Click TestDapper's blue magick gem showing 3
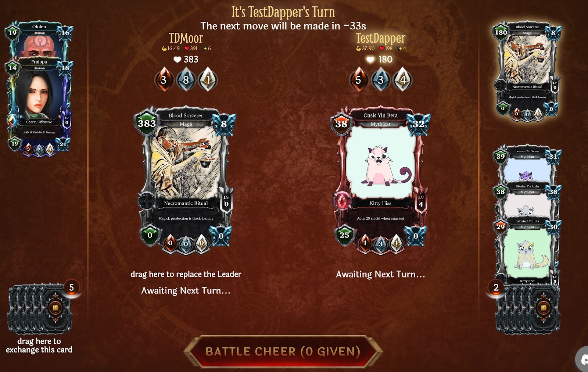Image resolution: width=588 pixels, height=372 pixels. [381, 79]
